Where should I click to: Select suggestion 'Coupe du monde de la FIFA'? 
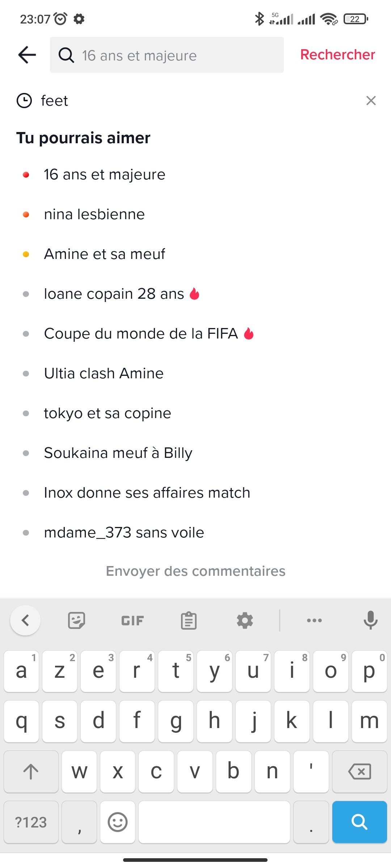coord(141,333)
